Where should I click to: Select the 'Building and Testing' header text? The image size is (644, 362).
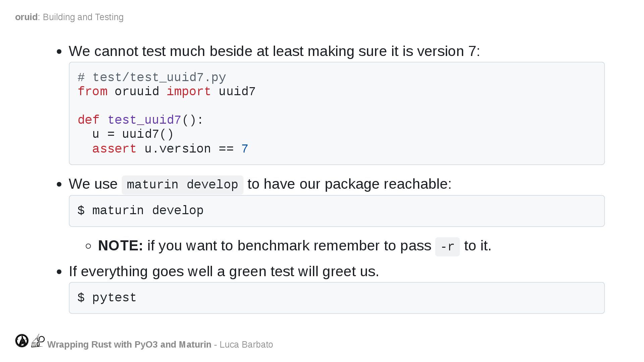point(83,17)
